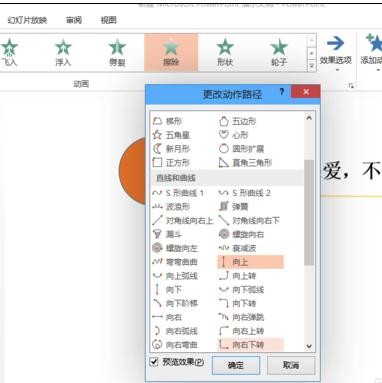Open the 视图 ribbon tab
Image resolution: width=382 pixels, height=383 pixels.
109,20
